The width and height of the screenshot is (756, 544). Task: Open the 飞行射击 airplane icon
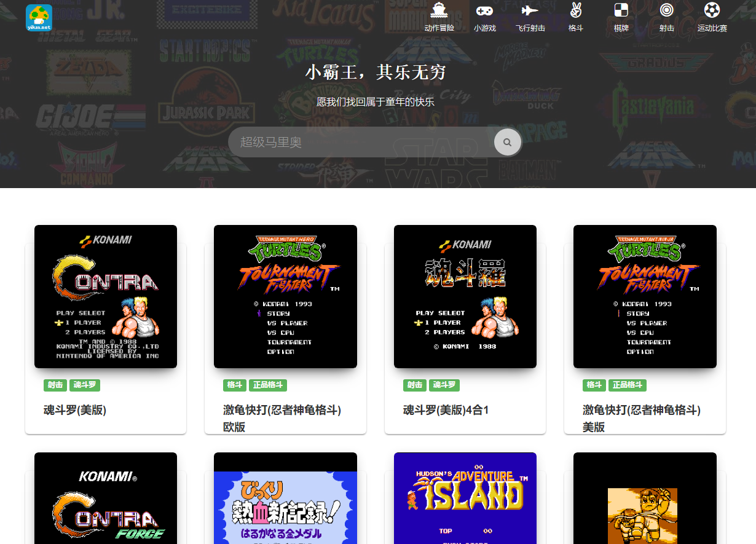[530, 10]
